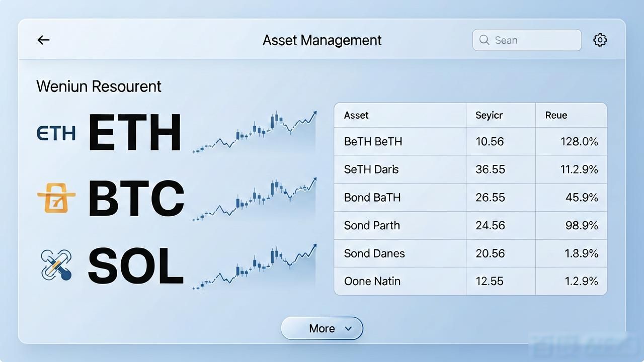Click the chevron on the More button

point(348,328)
